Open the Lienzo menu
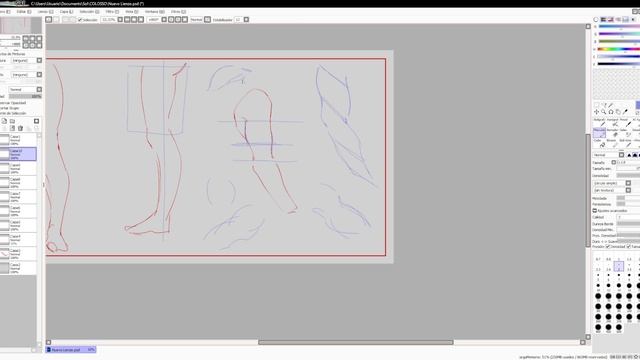 pyautogui.click(x=45, y=12)
